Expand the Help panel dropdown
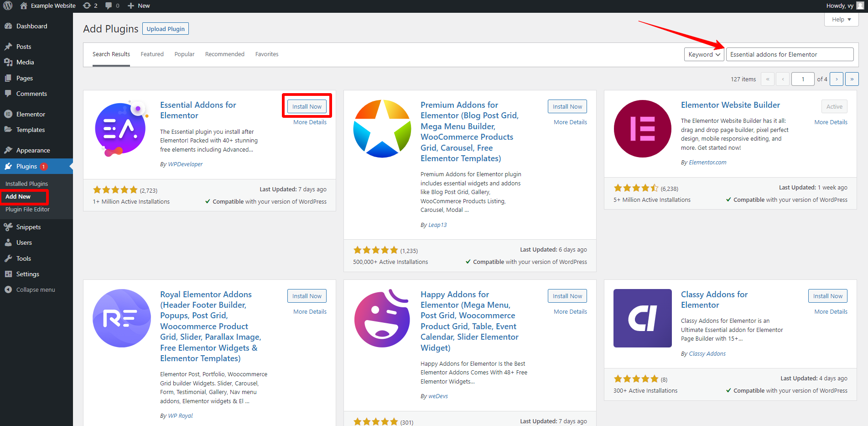The height and width of the screenshot is (426, 868). [x=842, y=19]
